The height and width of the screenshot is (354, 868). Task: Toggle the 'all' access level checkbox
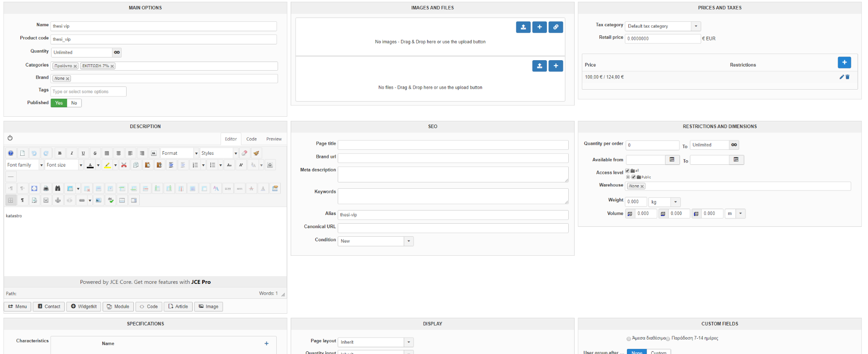pos(627,171)
